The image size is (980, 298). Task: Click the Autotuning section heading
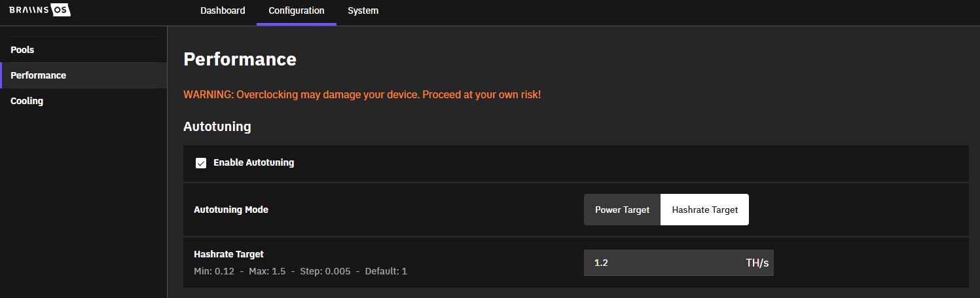[x=217, y=126]
